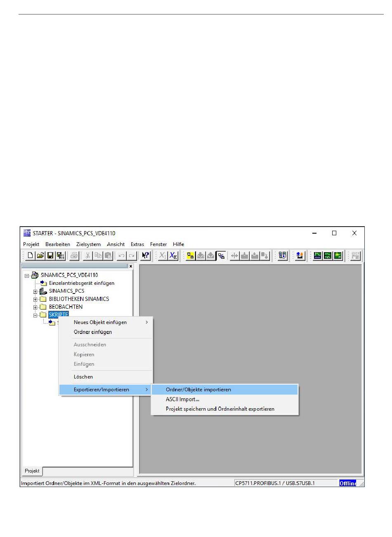Select the BIBLIOTHEKEN SINAMICS folder
The image size is (392, 537).
[79, 299]
